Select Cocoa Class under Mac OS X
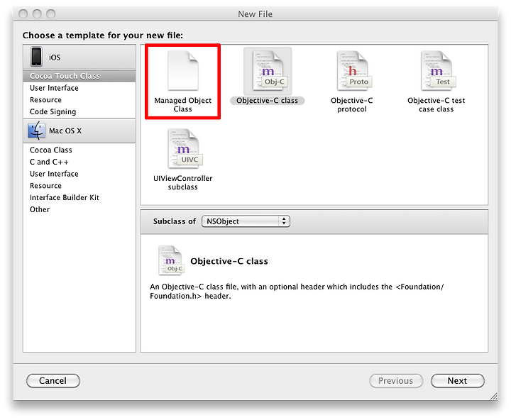511x420 pixels. coord(79,150)
